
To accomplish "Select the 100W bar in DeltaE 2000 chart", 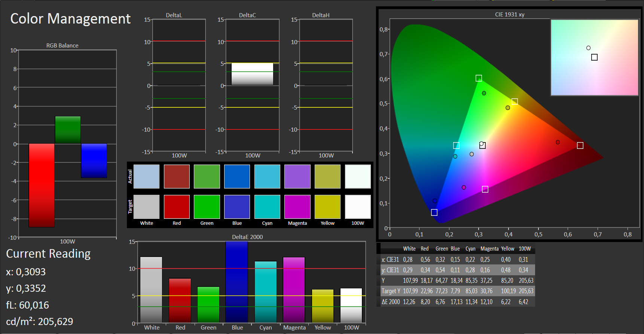I will click(351, 305).
